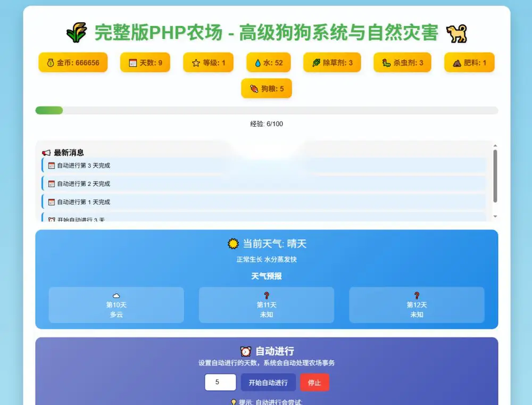Screen dimensions: 532x405
Task: Click the alarm clock icon beside 自动进行
Action: coord(246,351)
